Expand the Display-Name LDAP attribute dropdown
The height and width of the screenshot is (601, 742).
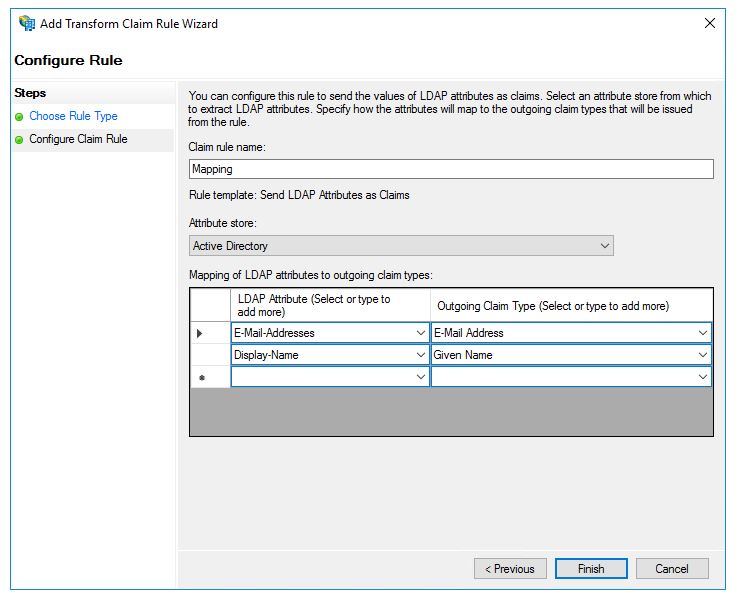click(420, 354)
